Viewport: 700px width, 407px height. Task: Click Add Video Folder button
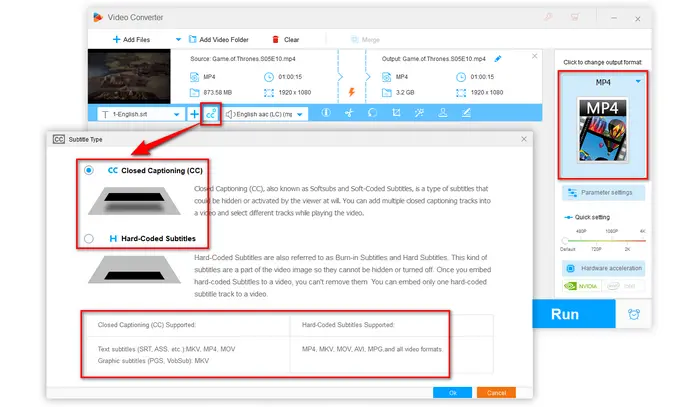click(219, 39)
